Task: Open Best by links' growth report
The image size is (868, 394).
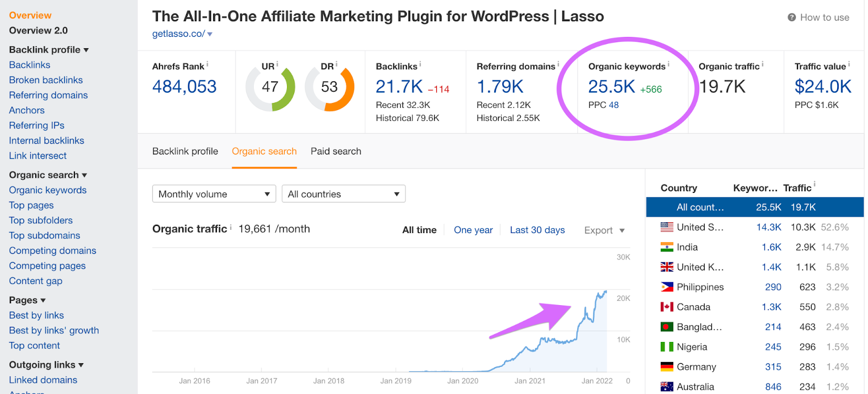Action: [54, 331]
